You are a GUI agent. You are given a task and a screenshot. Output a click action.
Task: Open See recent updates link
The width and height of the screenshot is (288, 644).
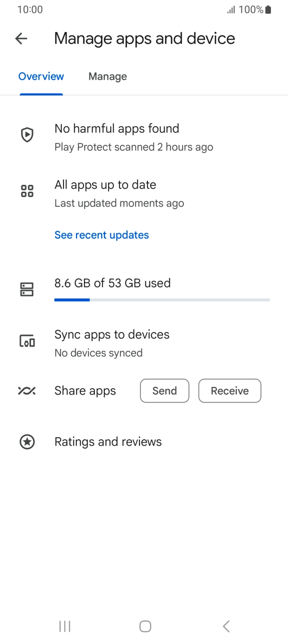(x=101, y=235)
